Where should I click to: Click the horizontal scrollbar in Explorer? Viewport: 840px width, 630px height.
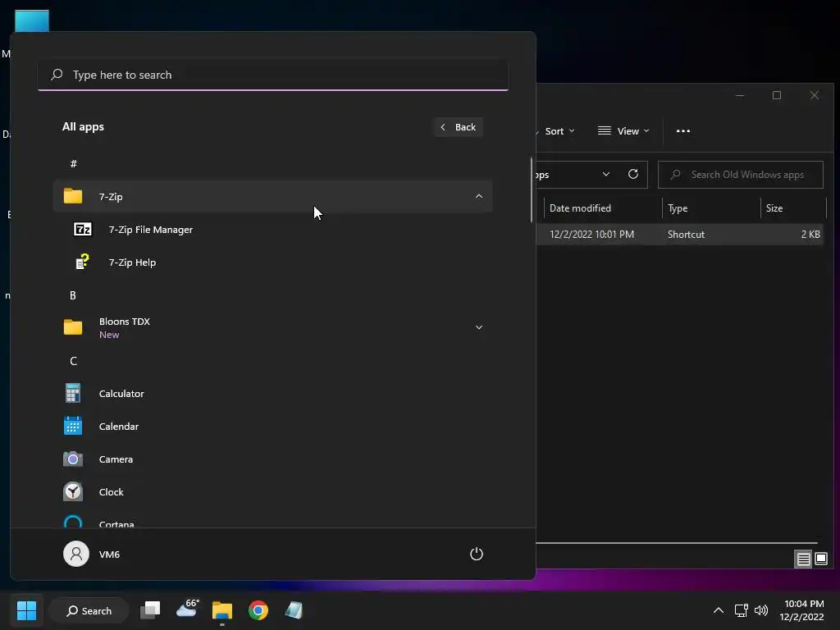coord(676,543)
